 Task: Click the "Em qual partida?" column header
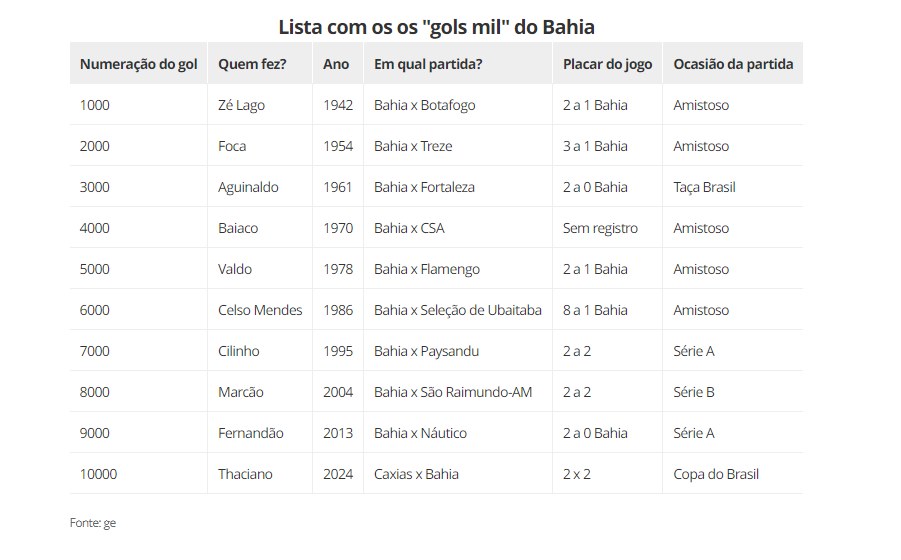click(x=428, y=64)
